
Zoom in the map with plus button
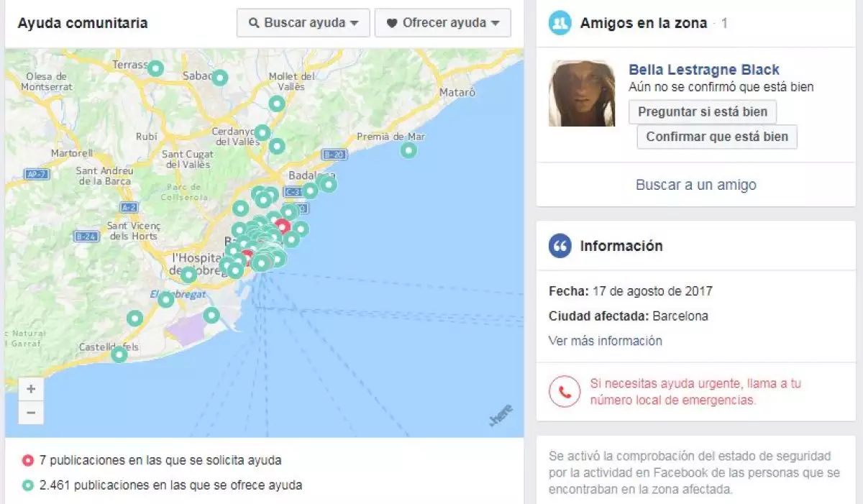[31, 389]
